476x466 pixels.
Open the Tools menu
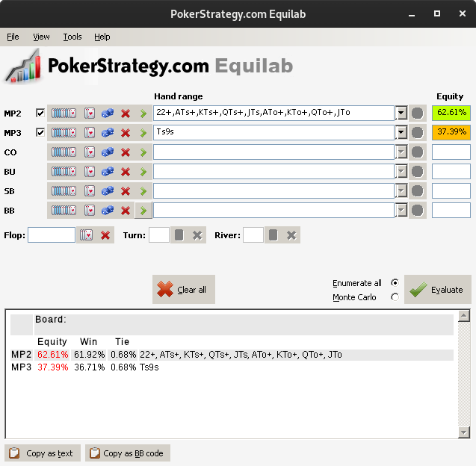pos(72,37)
